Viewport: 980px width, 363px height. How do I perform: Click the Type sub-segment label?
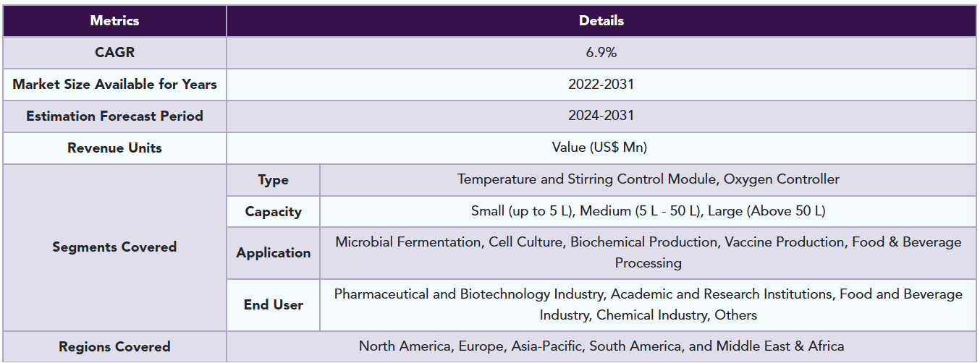[273, 180]
